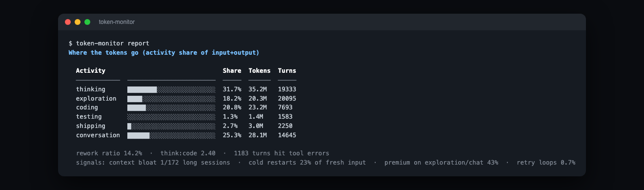Click 'premium on exploration/chat 43%' signal
This screenshot has width=644, height=190.
click(441, 163)
